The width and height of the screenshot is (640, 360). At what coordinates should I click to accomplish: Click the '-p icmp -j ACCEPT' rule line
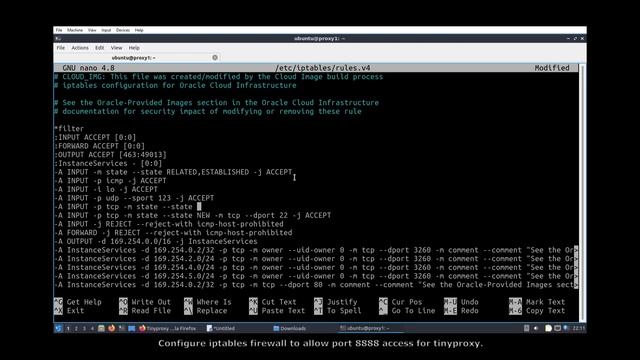(x=110, y=180)
